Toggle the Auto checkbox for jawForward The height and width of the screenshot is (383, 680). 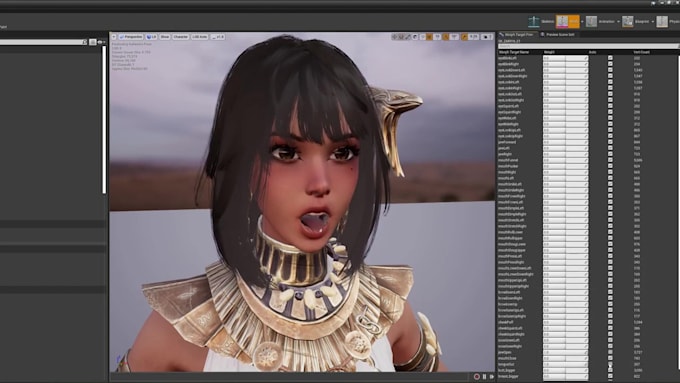click(610, 142)
